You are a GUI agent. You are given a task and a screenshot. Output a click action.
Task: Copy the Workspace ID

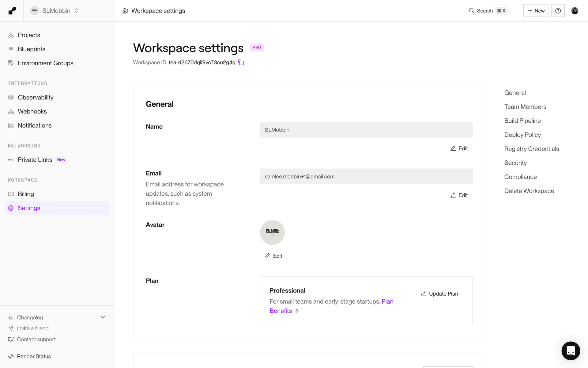[x=241, y=63]
